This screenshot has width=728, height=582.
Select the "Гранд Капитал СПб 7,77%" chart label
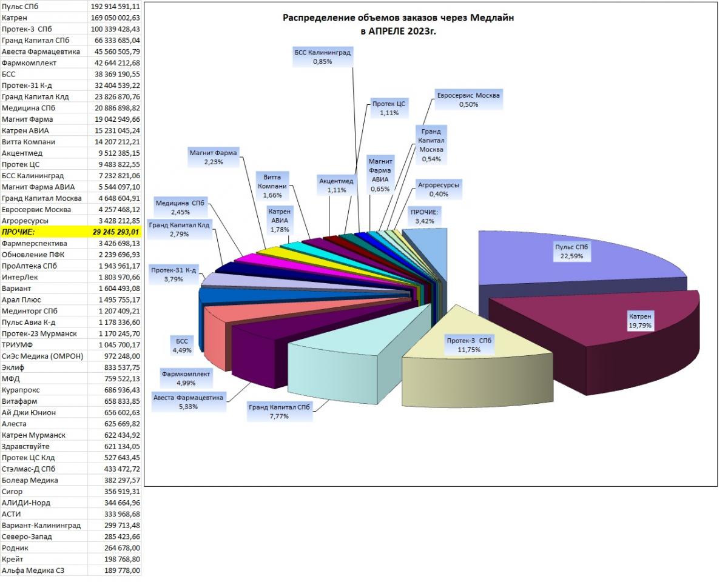pos(280,412)
